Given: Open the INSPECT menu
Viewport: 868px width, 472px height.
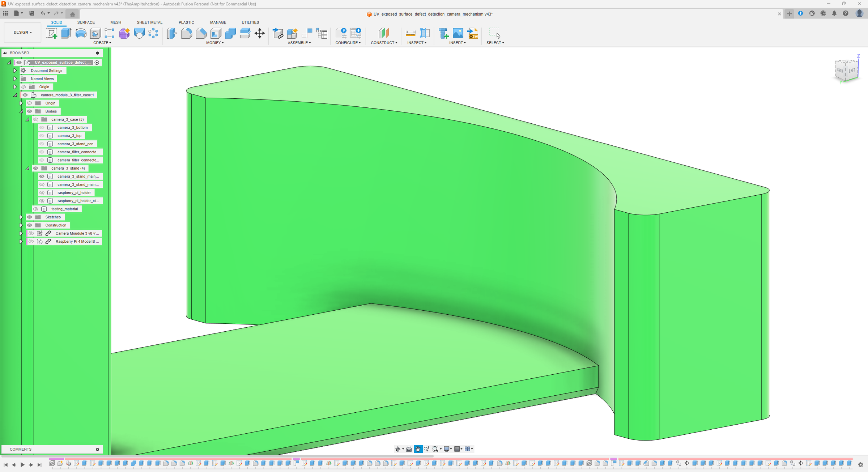Looking at the screenshot, I should (x=417, y=43).
